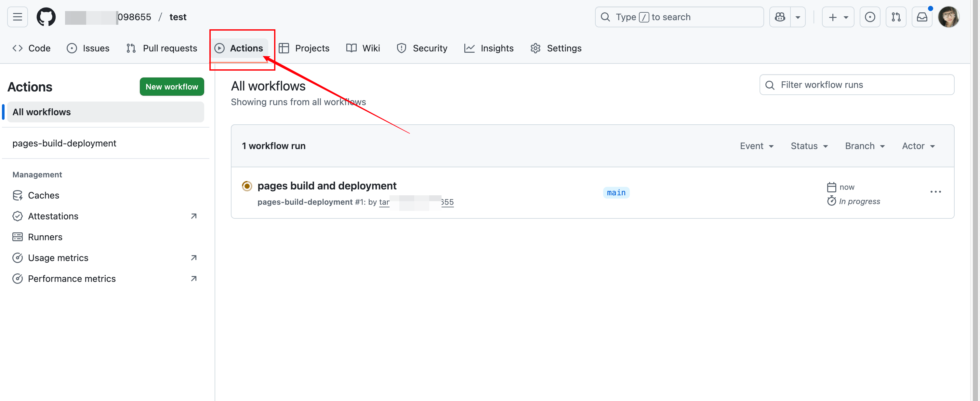The height and width of the screenshot is (401, 980).
Task: Open the pull requests icon in the header
Action: 896,17
